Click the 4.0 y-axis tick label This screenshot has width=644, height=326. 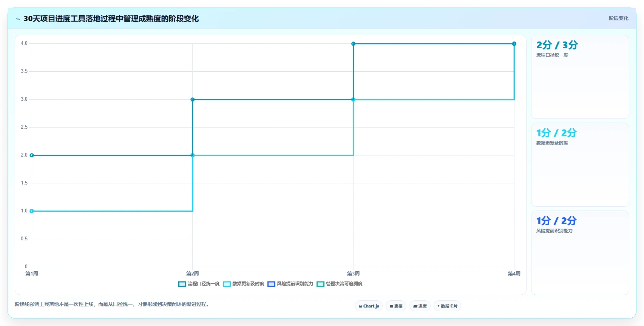[24, 43]
